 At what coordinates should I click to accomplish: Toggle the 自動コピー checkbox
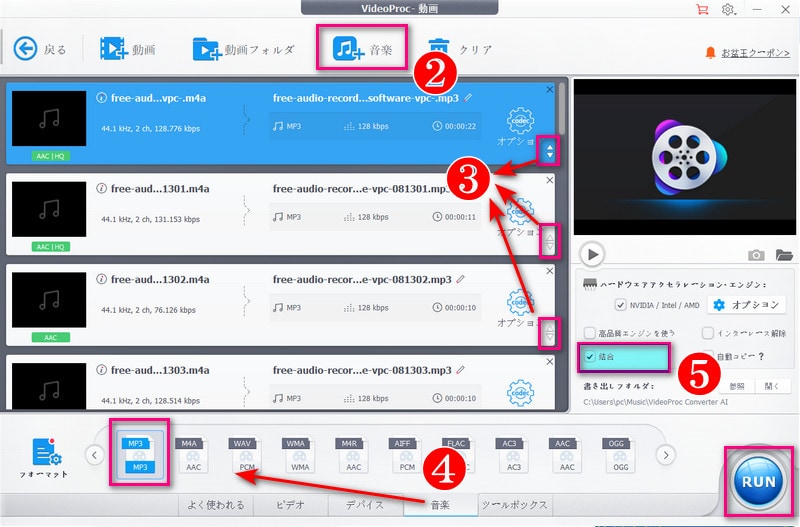(707, 356)
